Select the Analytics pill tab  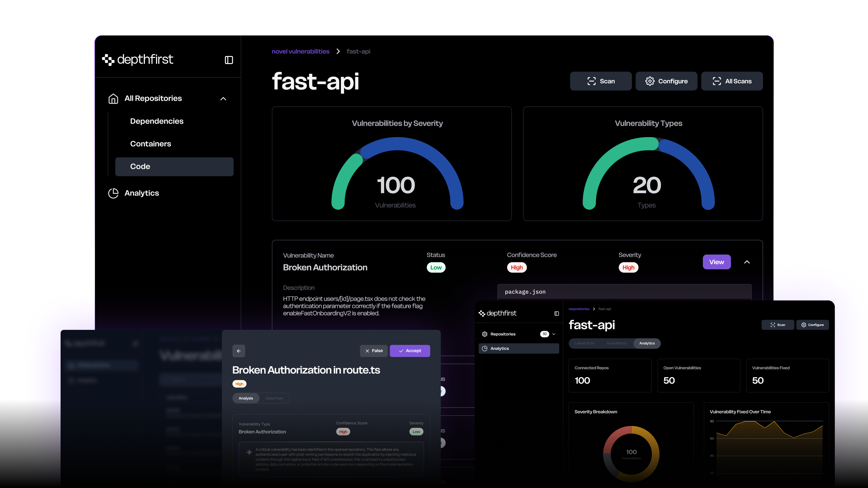(x=647, y=343)
